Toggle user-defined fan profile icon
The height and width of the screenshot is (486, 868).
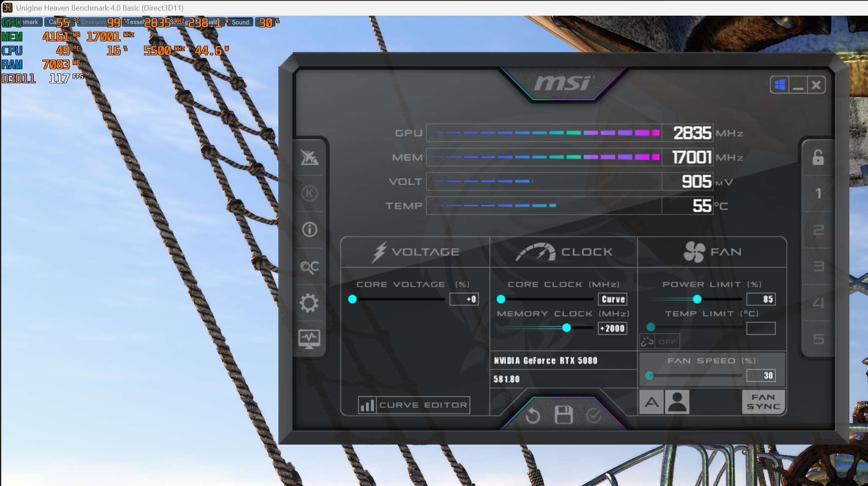coord(677,402)
